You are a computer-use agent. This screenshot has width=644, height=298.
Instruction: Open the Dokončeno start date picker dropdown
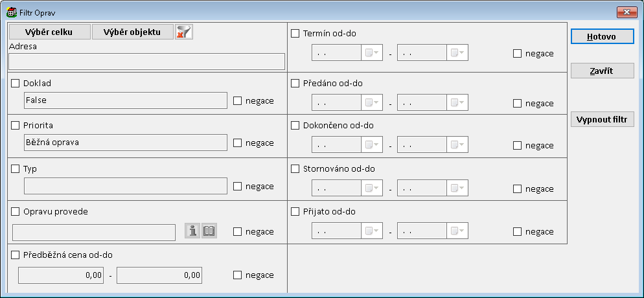click(x=372, y=145)
